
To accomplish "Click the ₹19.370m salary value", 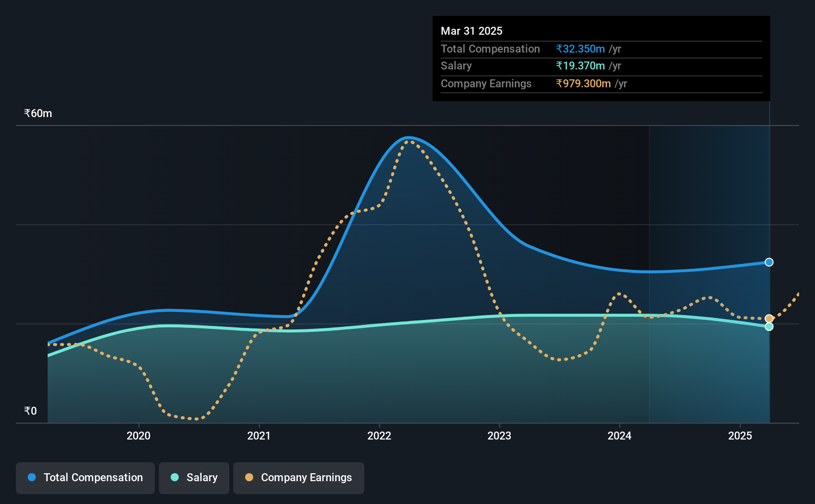I will 580,65.
